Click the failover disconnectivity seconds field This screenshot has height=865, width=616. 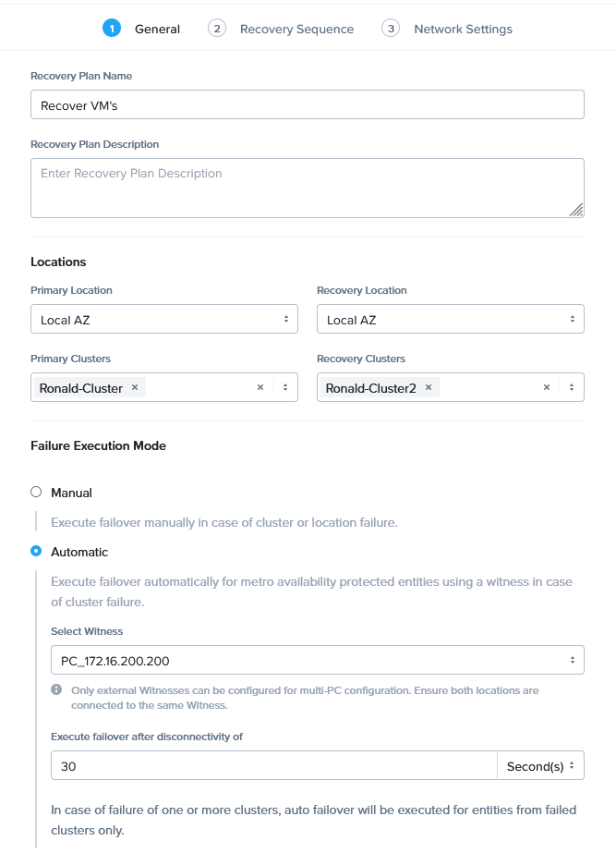point(273,766)
